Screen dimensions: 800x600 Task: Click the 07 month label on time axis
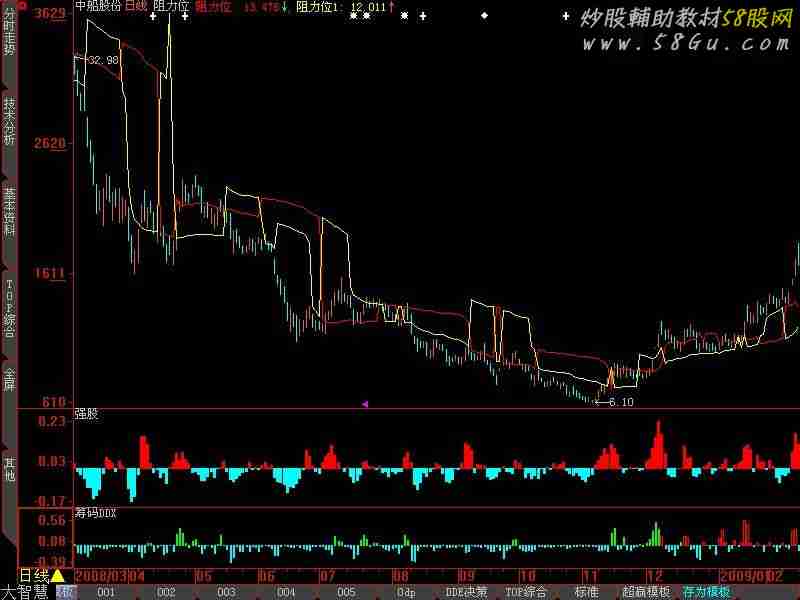(327, 577)
